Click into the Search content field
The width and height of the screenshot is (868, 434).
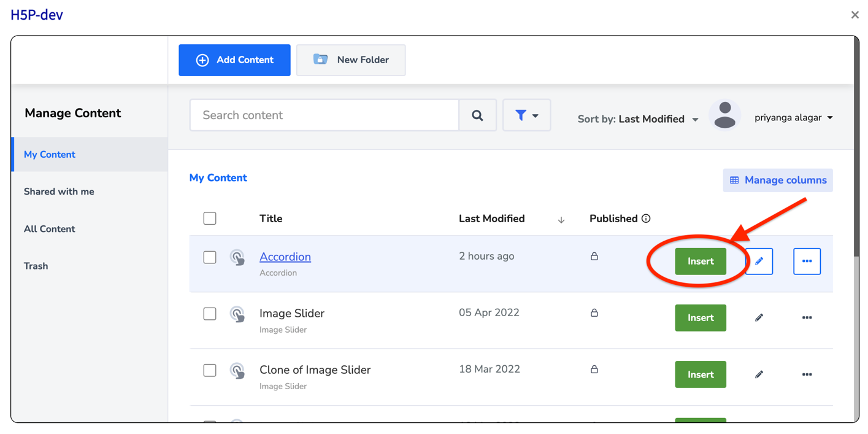coord(324,115)
